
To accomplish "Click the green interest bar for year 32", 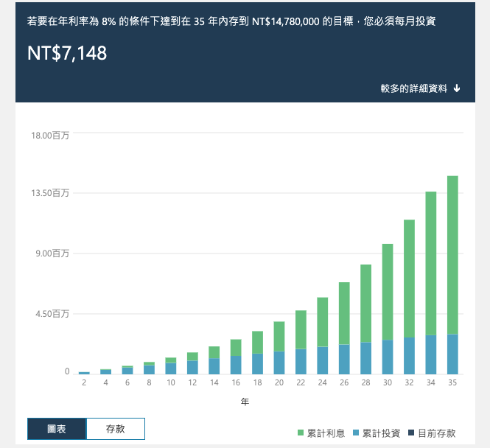I will pyautogui.click(x=409, y=279).
